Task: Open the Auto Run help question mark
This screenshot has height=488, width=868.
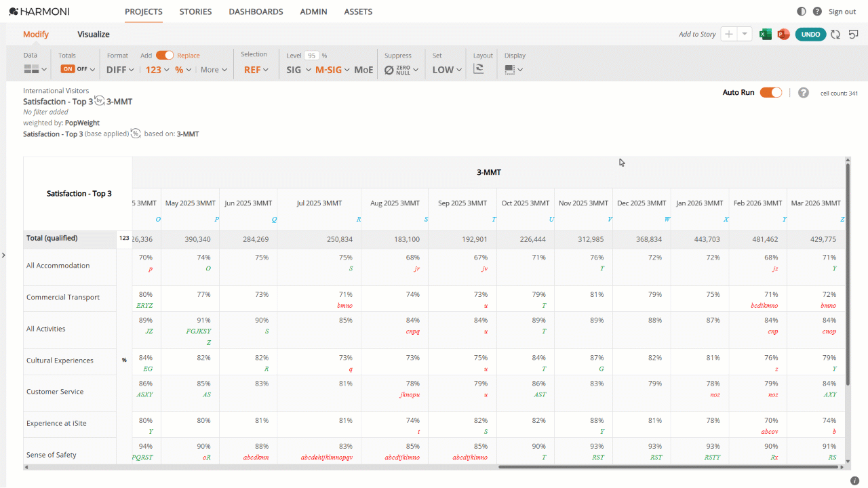Action: pyautogui.click(x=804, y=93)
